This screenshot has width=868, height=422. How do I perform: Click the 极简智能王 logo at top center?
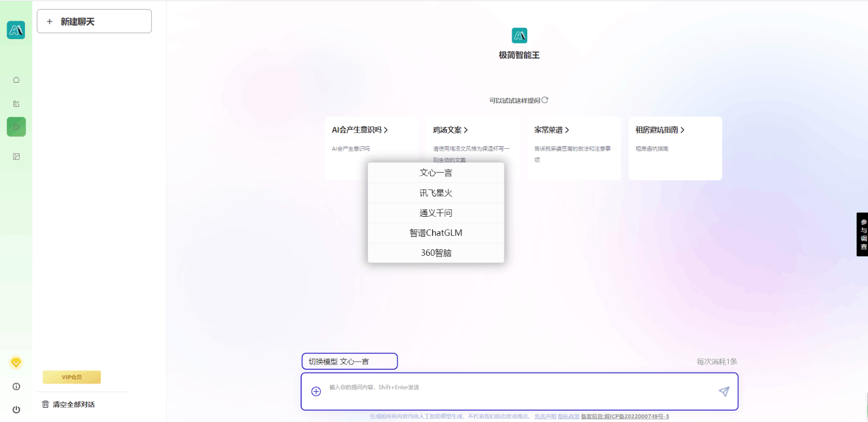pyautogui.click(x=519, y=35)
